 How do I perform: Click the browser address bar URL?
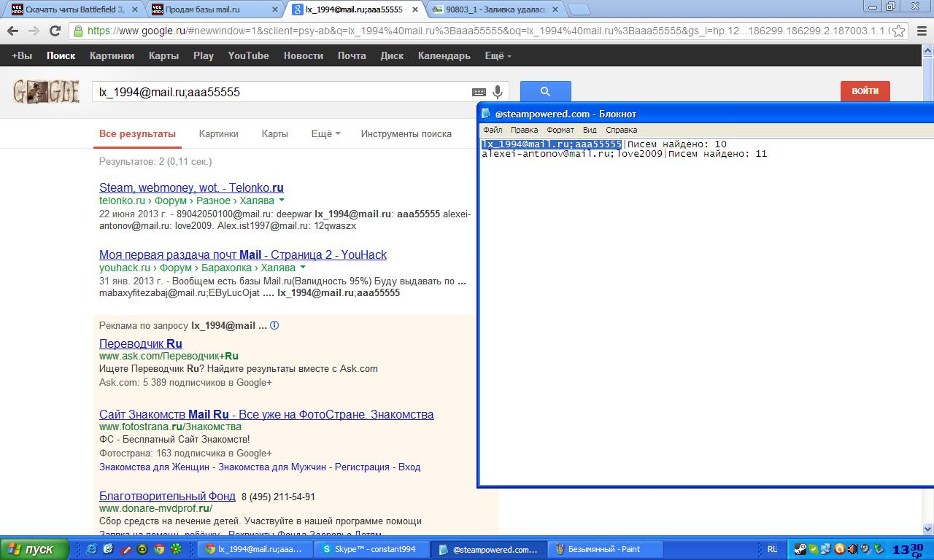(487, 31)
